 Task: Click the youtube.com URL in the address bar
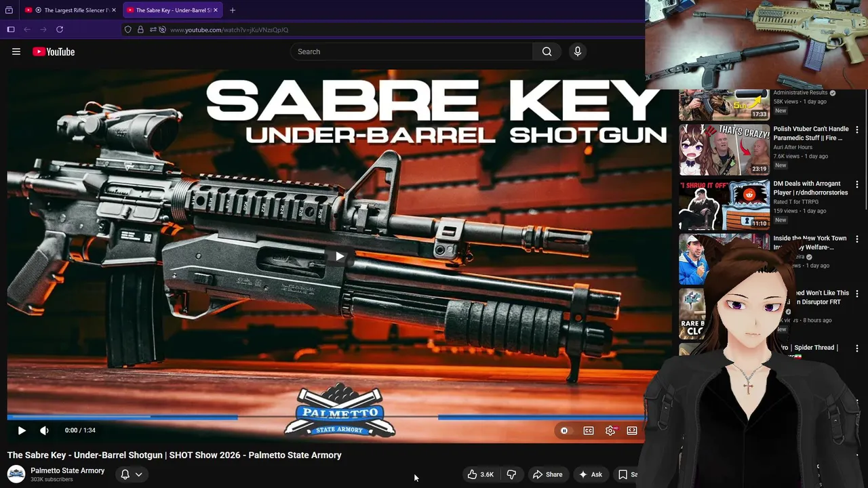(229, 30)
